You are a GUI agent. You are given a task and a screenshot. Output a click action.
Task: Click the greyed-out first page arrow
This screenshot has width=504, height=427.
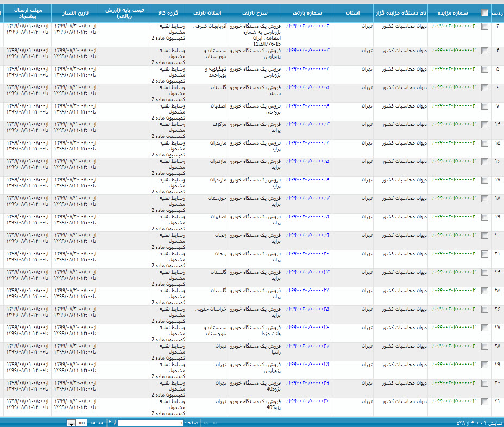[x=215, y=423]
